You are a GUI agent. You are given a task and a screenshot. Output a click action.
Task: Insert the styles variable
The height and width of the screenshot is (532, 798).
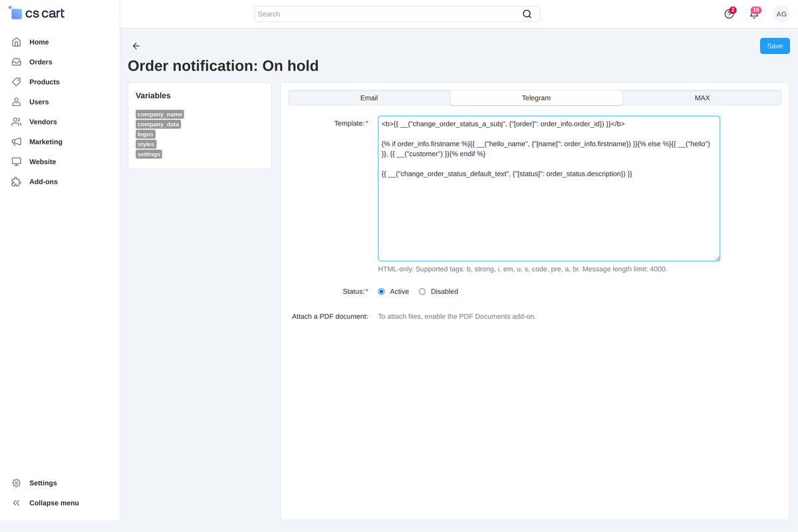[146, 144]
